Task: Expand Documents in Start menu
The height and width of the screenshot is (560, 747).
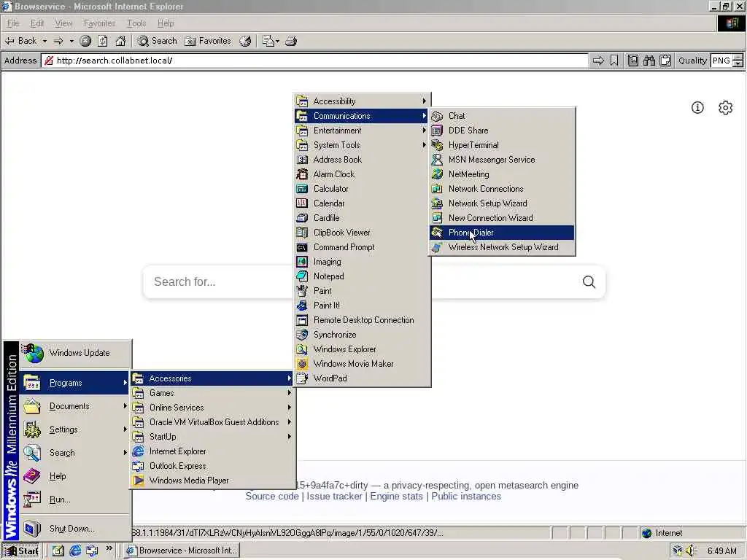Action: (x=75, y=406)
